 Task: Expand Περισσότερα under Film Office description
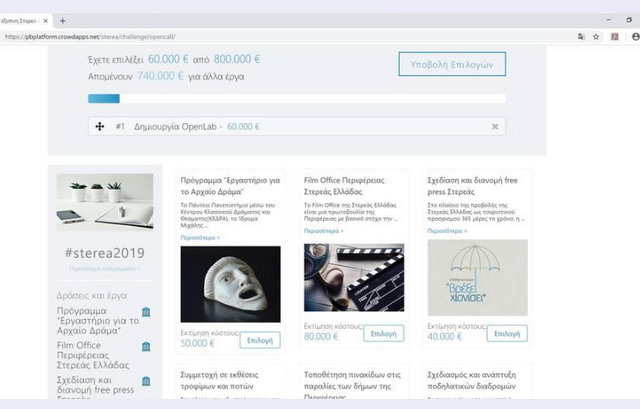(x=322, y=231)
